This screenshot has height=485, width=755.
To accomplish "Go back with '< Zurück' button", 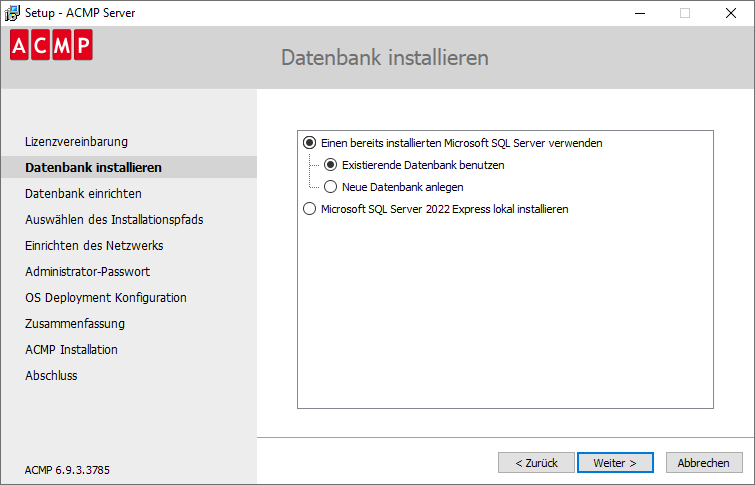I will click(x=536, y=463).
